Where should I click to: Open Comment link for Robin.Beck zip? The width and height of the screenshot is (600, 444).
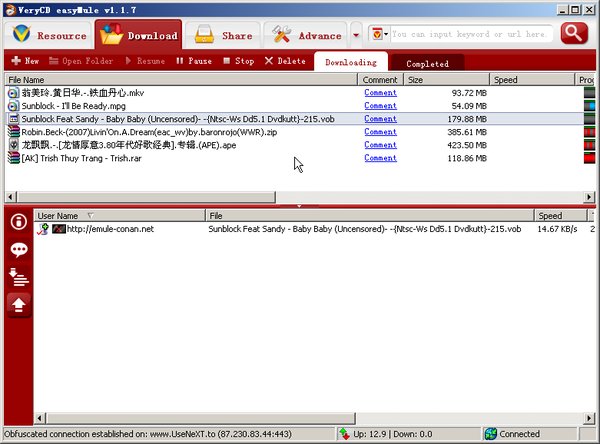[x=380, y=132]
